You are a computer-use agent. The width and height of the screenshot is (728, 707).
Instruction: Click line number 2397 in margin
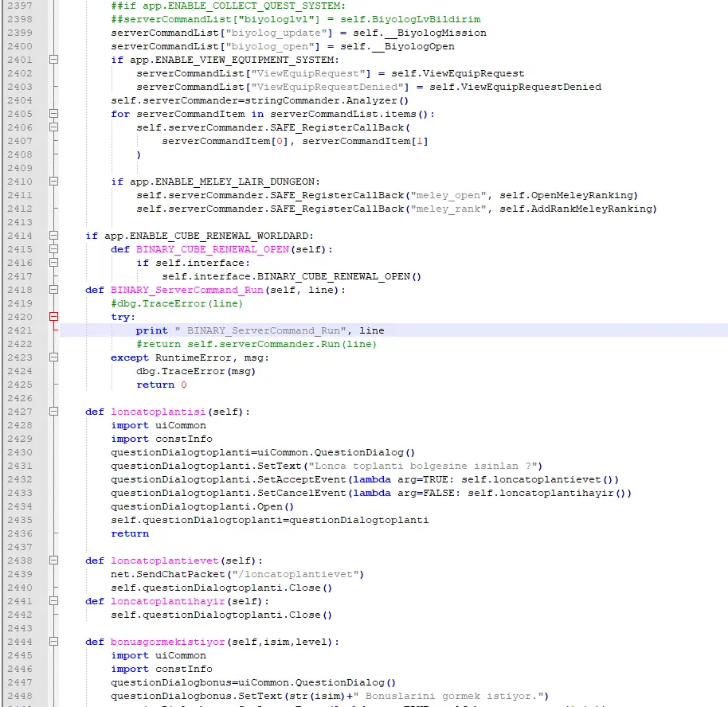click(x=19, y=6)
